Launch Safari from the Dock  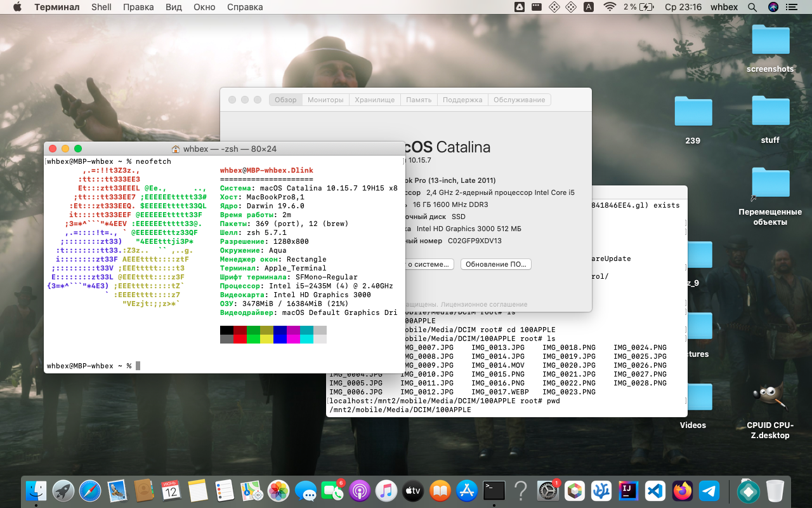90,491
